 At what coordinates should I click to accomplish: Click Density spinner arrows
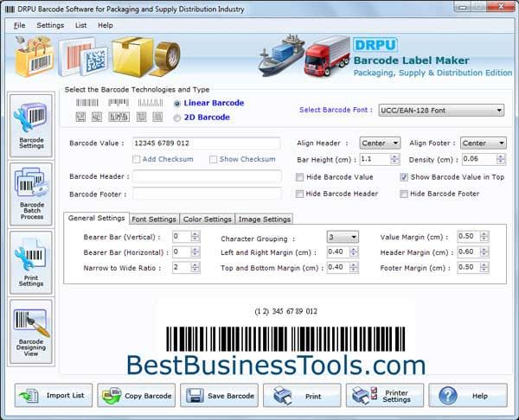tap(501, 159)
